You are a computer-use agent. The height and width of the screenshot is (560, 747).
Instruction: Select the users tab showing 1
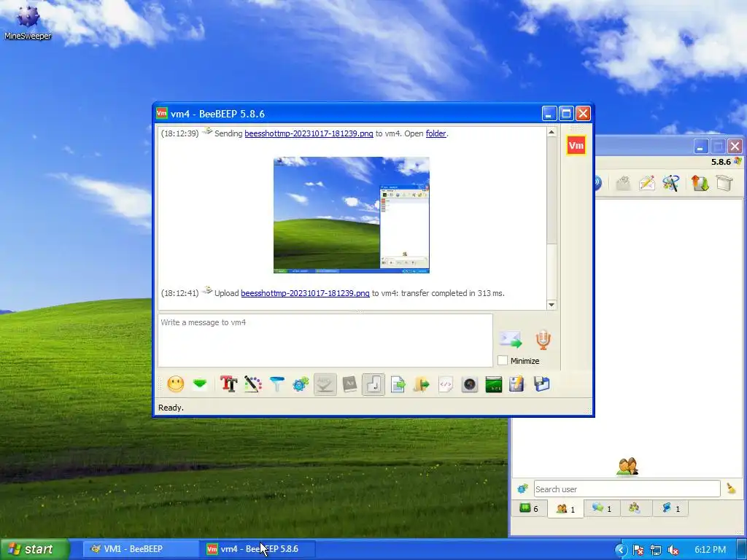[566, 509]
